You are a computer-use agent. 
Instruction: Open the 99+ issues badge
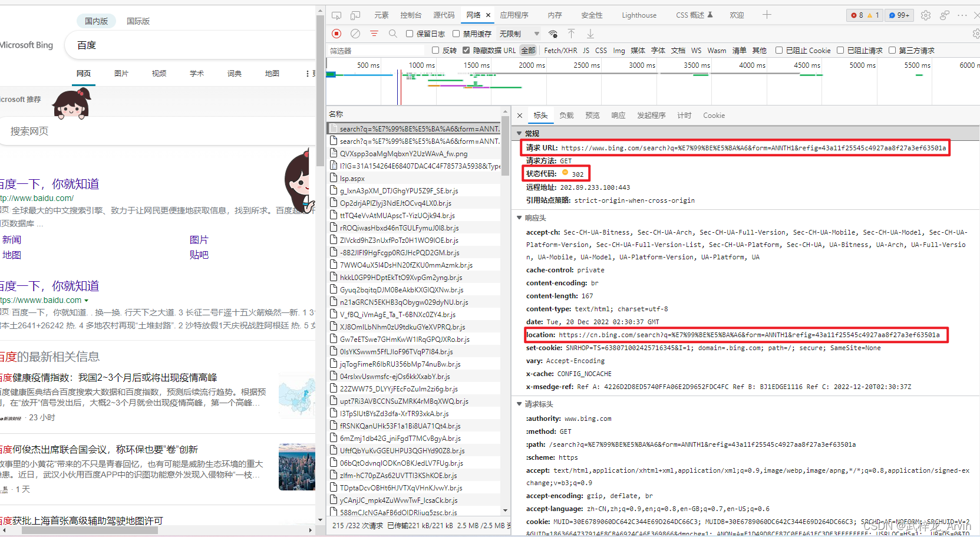click(x=899, y=15)
